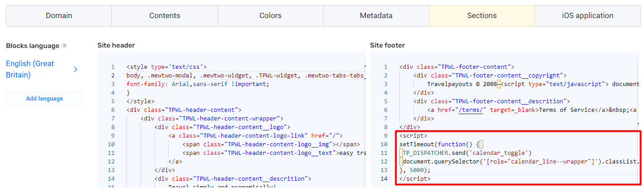Viewport: 644px width, 192px height.
Task: Click footer line setTimeout(function()
Action: point(441,144)
